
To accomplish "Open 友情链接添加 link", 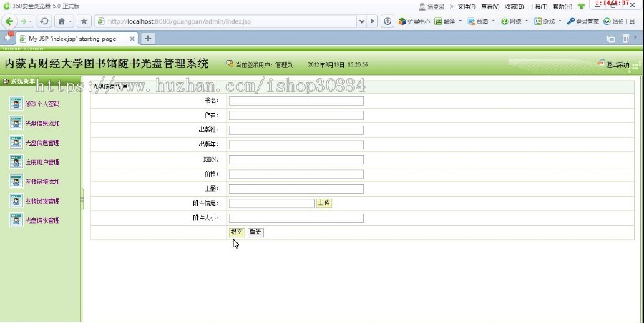I will pos(42,181).
